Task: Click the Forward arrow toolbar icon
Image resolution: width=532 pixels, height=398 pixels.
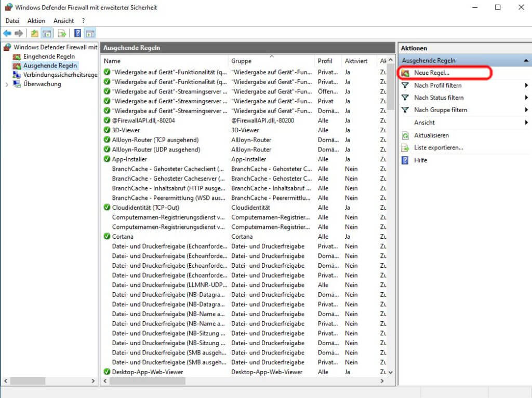Action: click(19, 33)
